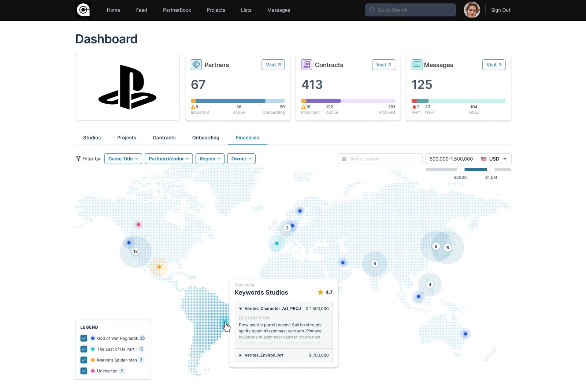Click the US flag currency icon
The height and width of the screenshot is (392, 586).
click(484, 159)
